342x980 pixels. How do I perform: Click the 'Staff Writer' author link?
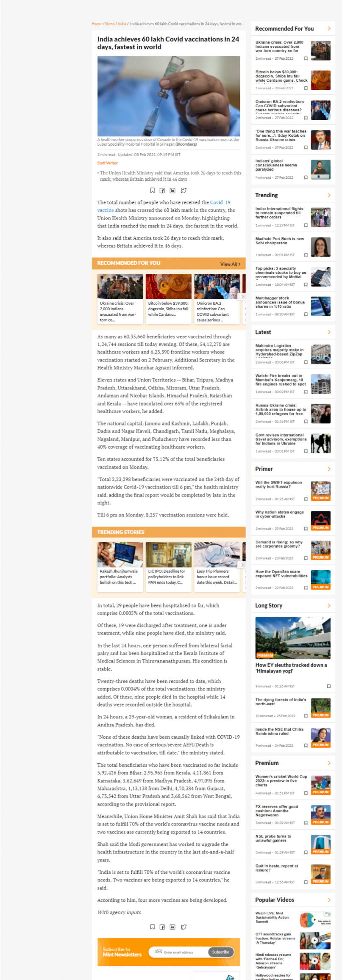pyautogui.click(x=108, y=163)
